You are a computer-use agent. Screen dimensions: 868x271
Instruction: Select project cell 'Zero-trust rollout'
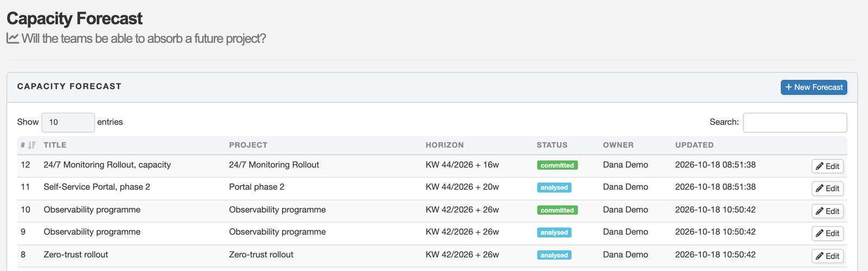(261, 255)
